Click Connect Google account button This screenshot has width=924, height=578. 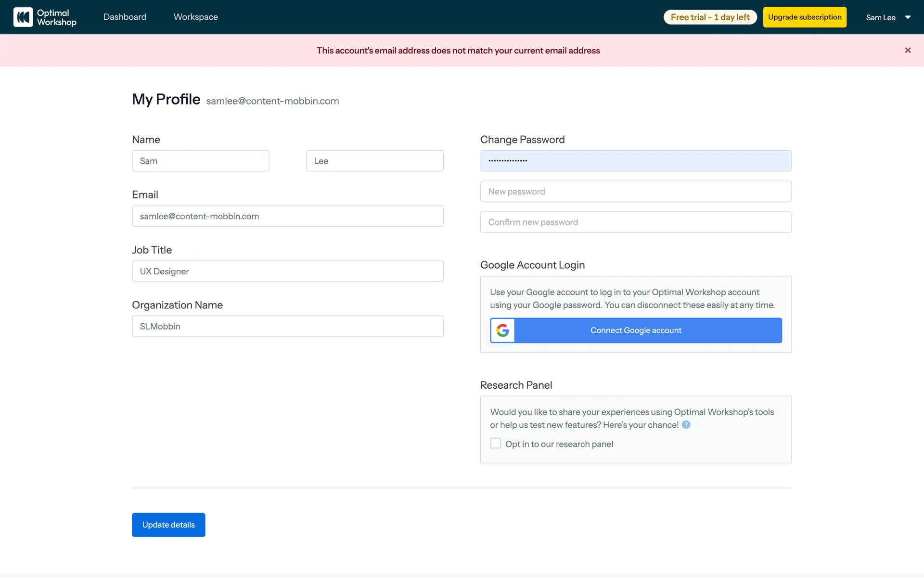coord(635,330)
